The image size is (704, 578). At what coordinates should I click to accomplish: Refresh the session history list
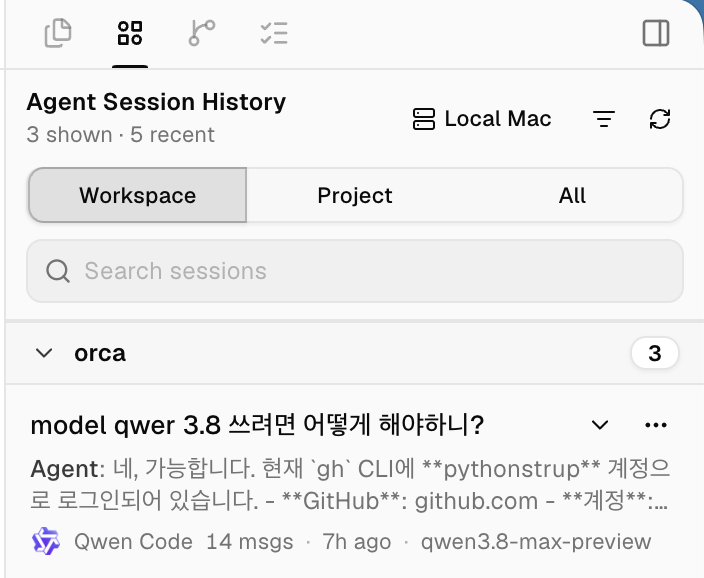pyautogui.click(x=660, y=119)
